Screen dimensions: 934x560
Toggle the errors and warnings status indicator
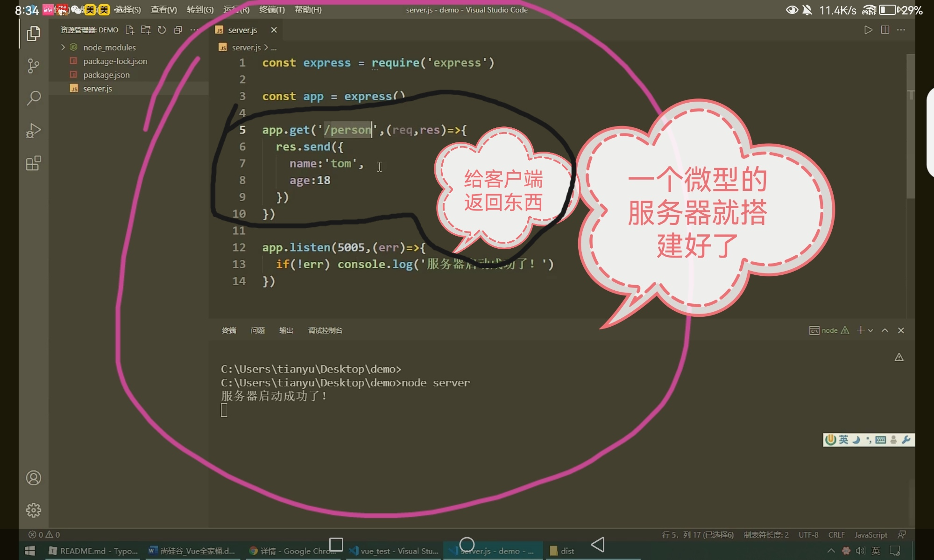click(x=44, y=535)
